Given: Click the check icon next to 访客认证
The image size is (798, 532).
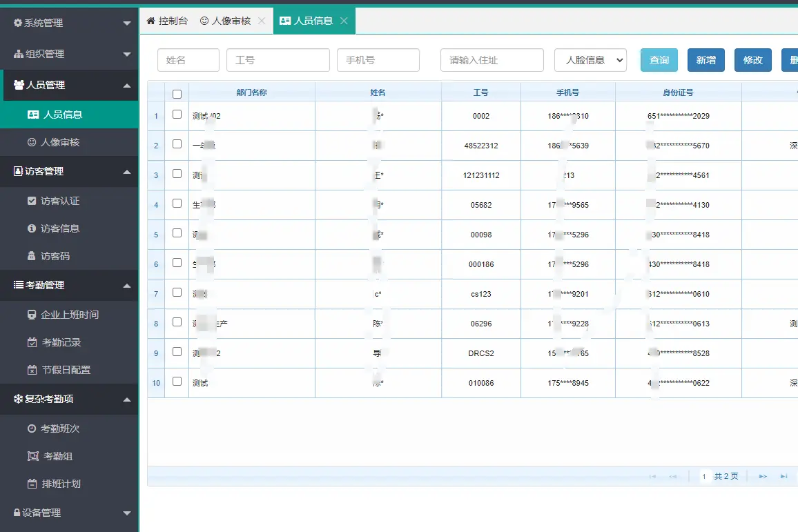Looking at the screenshot, I should pyautogui.click(x=32, y=201).
